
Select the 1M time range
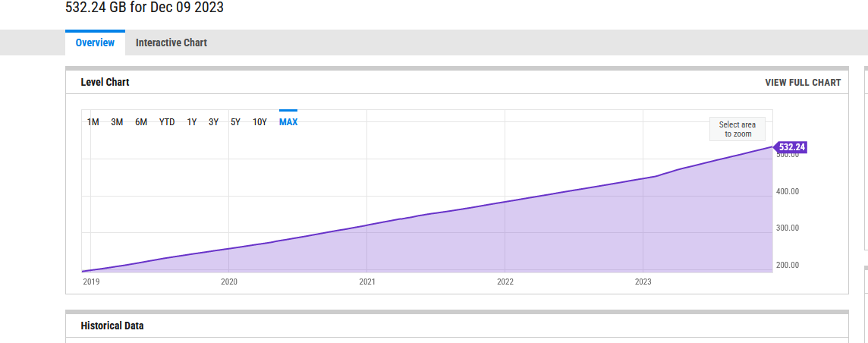point(93,122)
